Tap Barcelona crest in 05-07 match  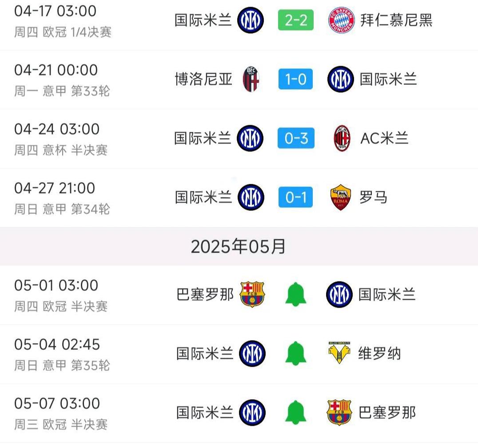click(339, 412)
